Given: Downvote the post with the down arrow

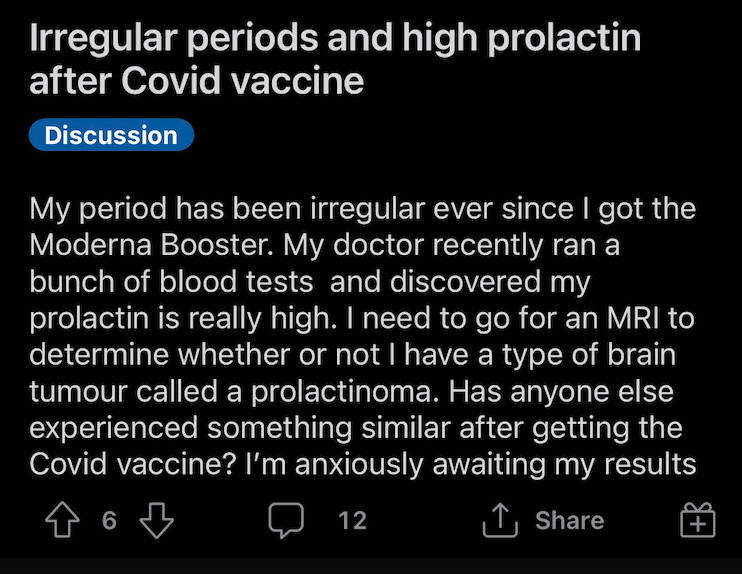Looking at the screenshot, I should 157,521.
